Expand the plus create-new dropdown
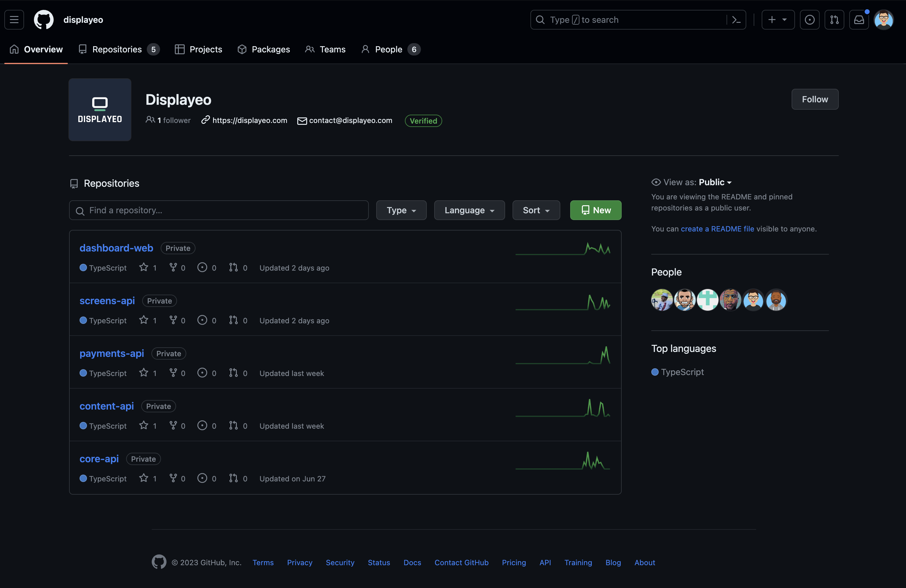 pyautogui.click(x=778, y=19)
